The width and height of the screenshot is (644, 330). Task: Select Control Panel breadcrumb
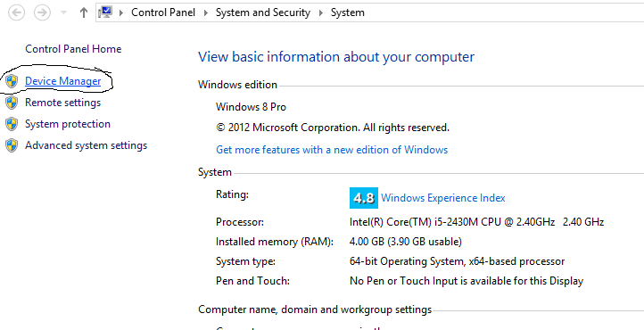pyautogui.click(x=163, y=12)
